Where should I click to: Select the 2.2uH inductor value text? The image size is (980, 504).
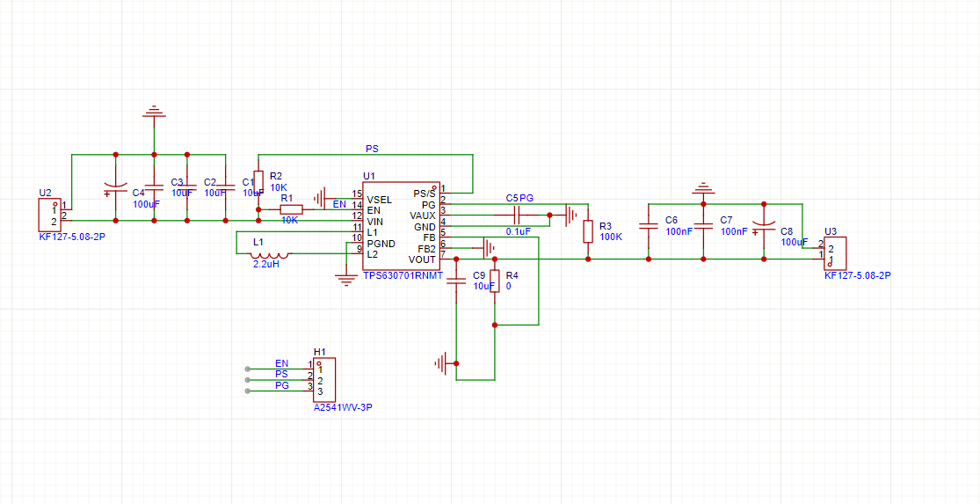point(265,263)
